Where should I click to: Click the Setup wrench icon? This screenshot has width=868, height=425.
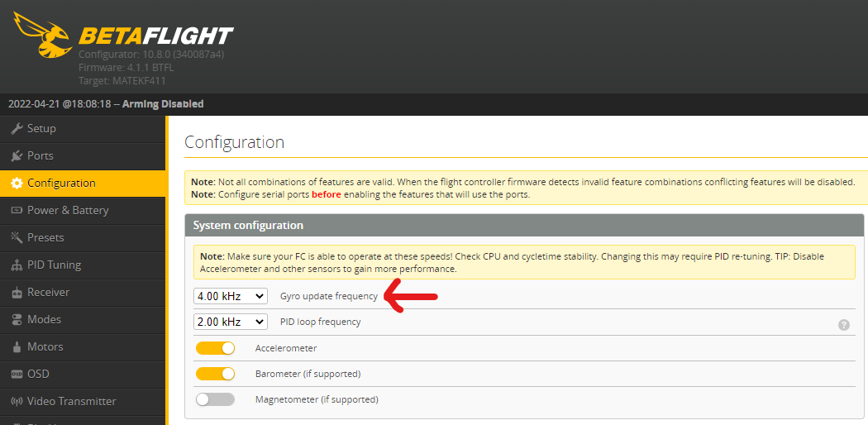[17, 128]
